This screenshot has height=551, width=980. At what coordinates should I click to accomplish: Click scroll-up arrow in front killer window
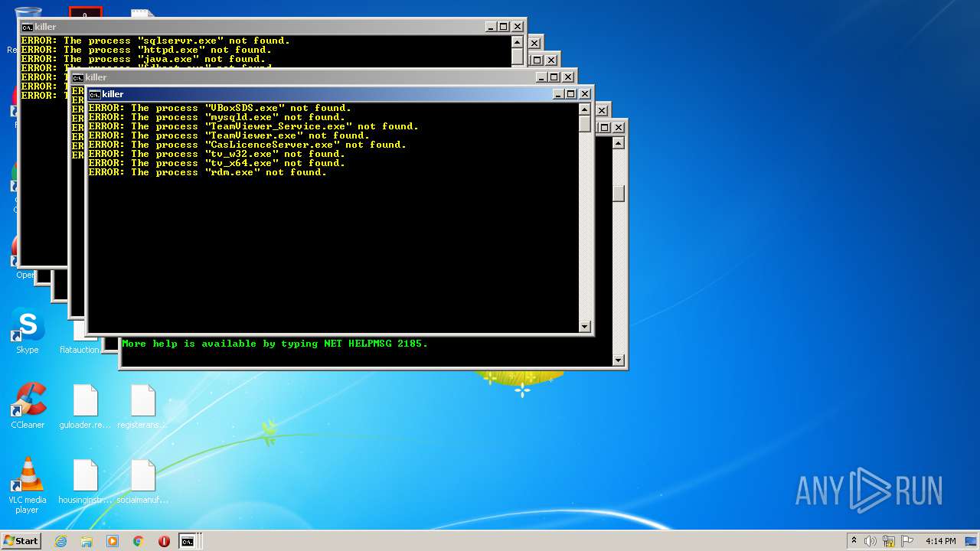tap(585, 109)
